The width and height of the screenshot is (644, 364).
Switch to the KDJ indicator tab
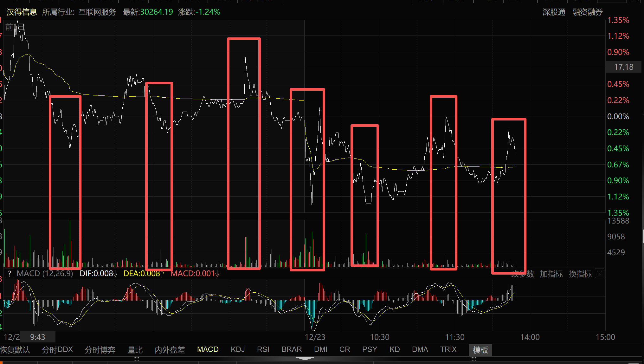point(238,349)
